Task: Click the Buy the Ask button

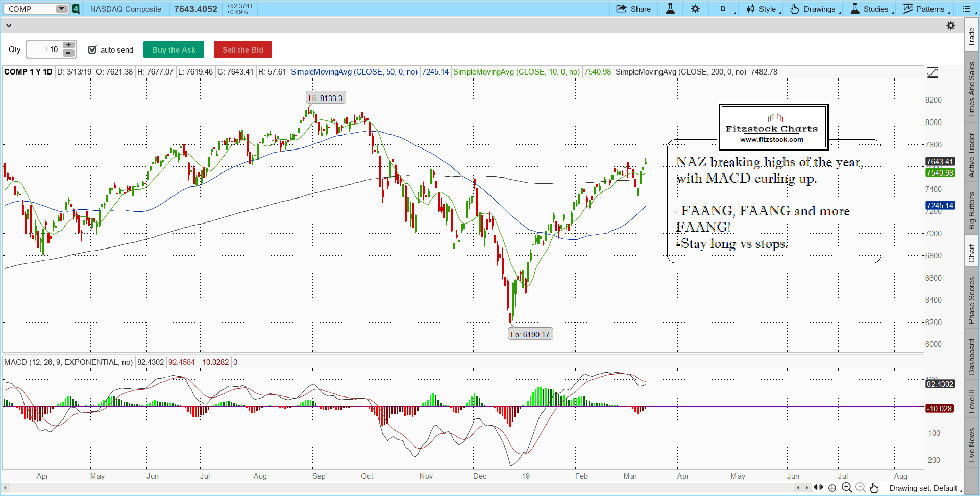Action: tap(174, 50)
